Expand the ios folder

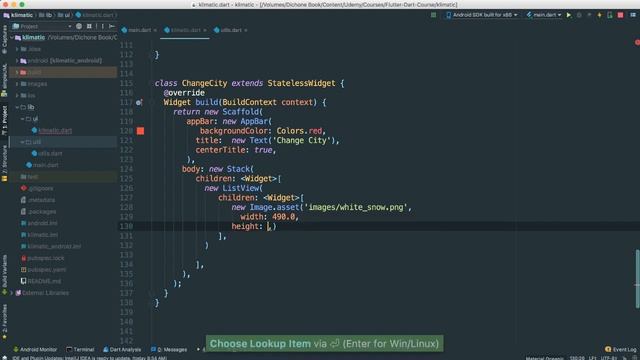point(17,96)
